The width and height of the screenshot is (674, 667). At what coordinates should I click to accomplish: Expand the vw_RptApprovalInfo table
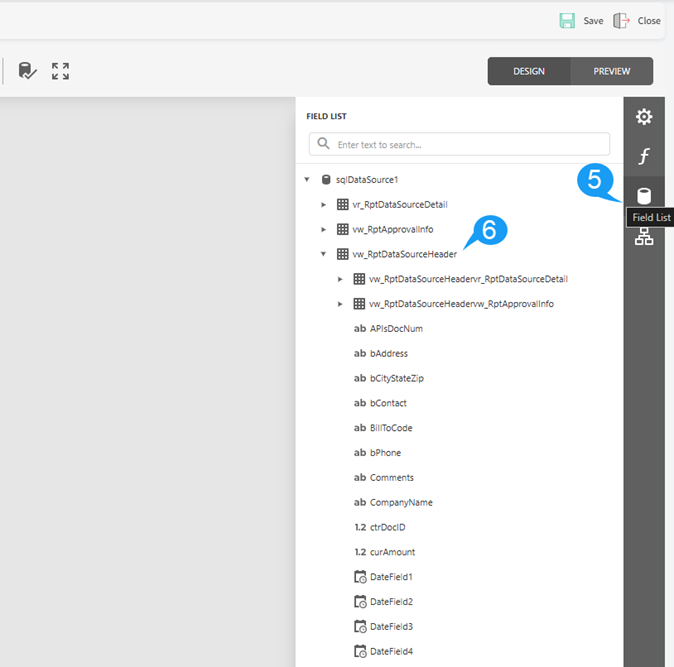click(323, 230)
